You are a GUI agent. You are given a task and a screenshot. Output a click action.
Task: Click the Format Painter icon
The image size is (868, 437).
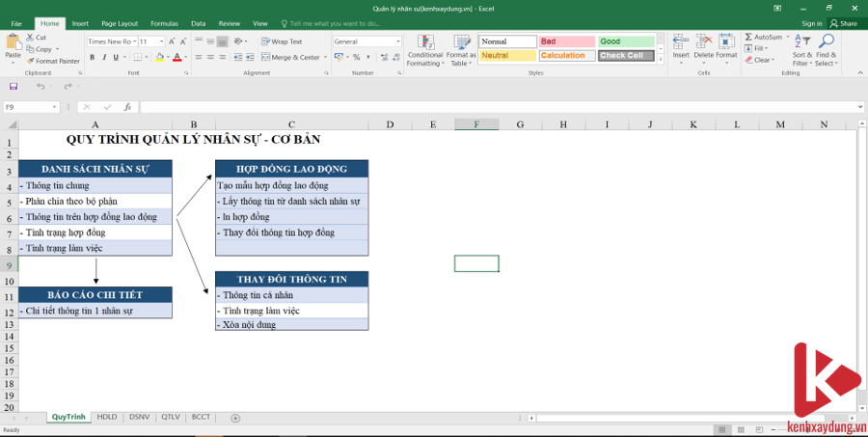(32, 61)
